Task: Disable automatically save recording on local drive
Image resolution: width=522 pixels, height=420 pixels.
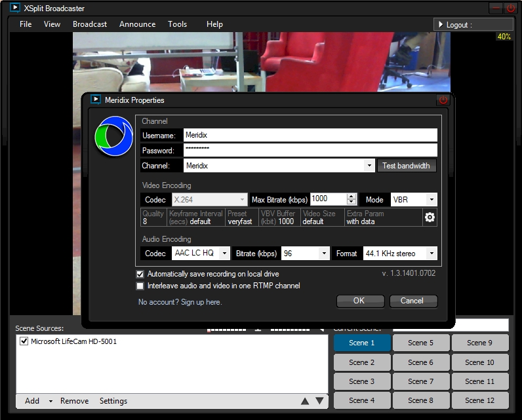Action: point(140,274)
